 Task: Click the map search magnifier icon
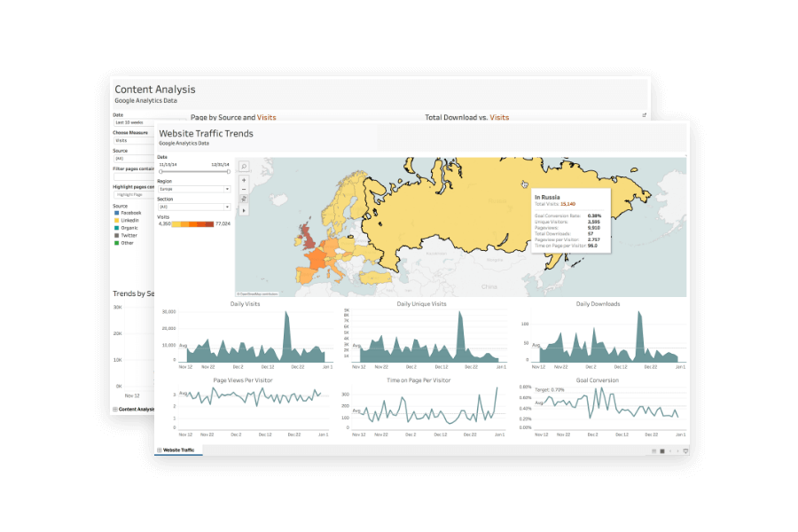pyautogui.click(x=244, y=166)
